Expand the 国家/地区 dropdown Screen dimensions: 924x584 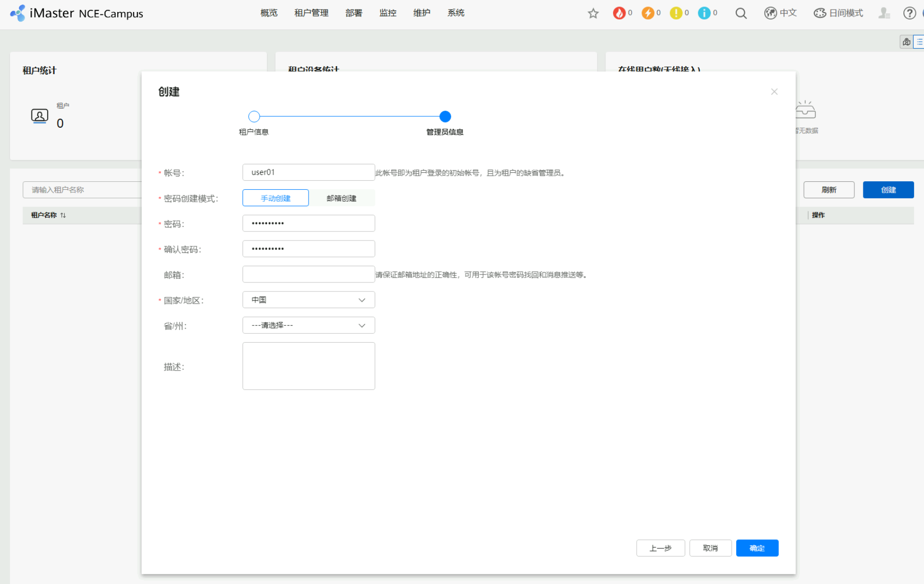click(x=309, y=300)
